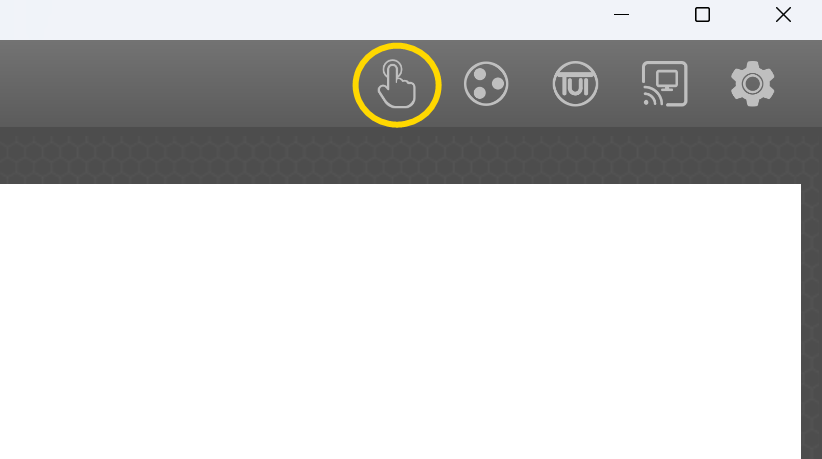Toggle the yellow-circled touch mode button

coord(397,84)
